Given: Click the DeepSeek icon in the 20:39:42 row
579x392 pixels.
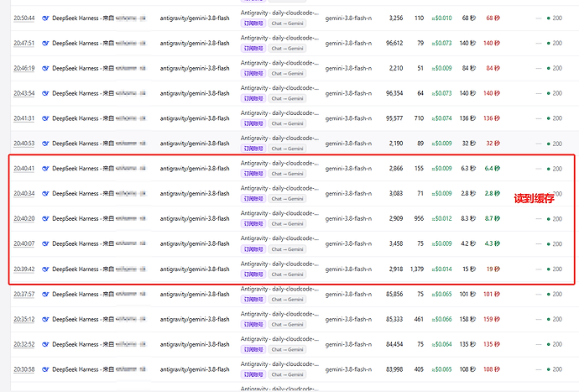Looking at the screenshot, I should [45, 269].
